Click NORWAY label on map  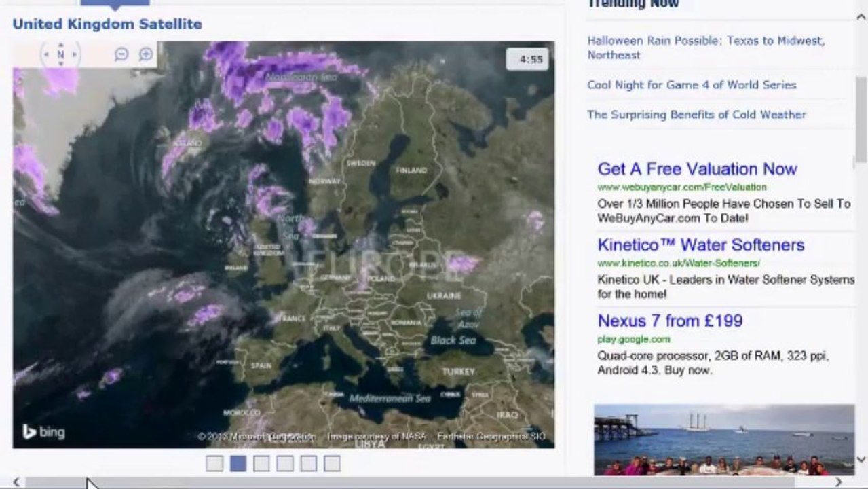pyautogui.click(x=324, y=181)
